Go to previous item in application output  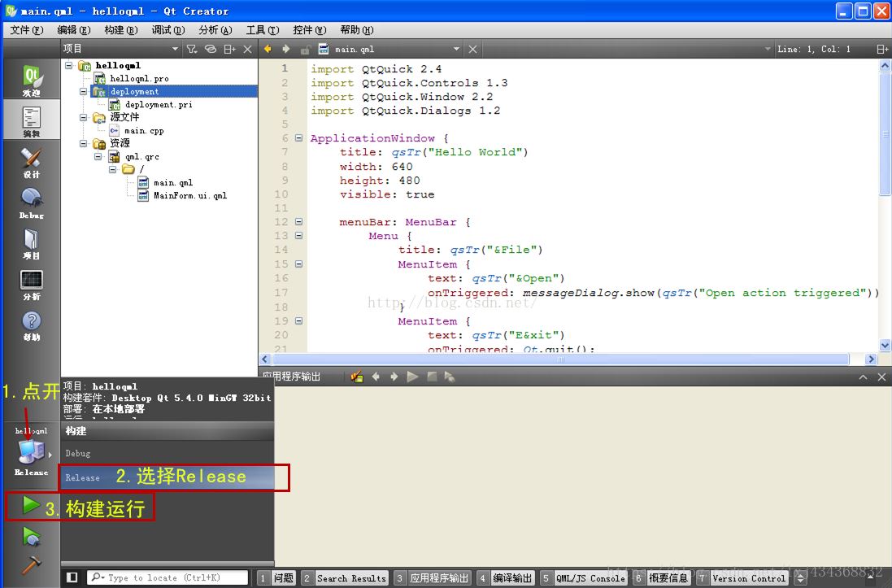point(376,377)
